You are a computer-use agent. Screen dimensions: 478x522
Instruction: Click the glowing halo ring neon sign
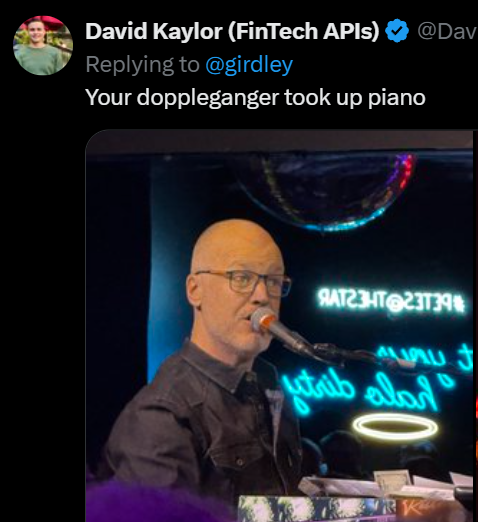395,427
